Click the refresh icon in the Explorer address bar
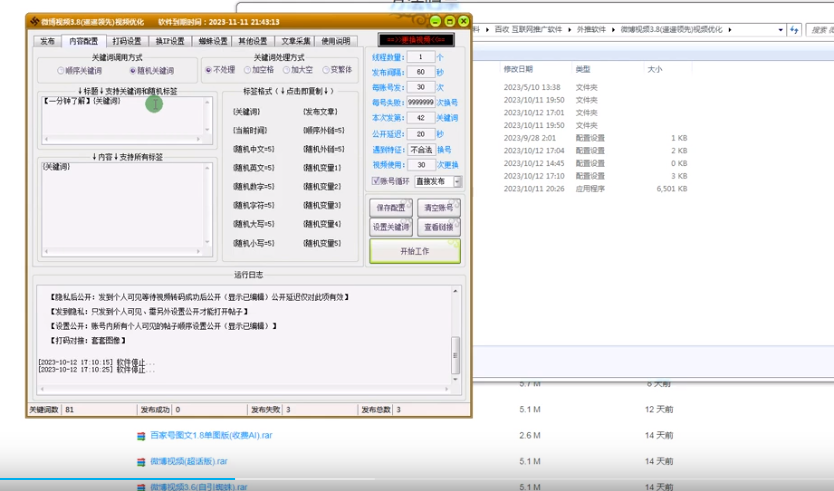The image size is (834, 491). 794,30
